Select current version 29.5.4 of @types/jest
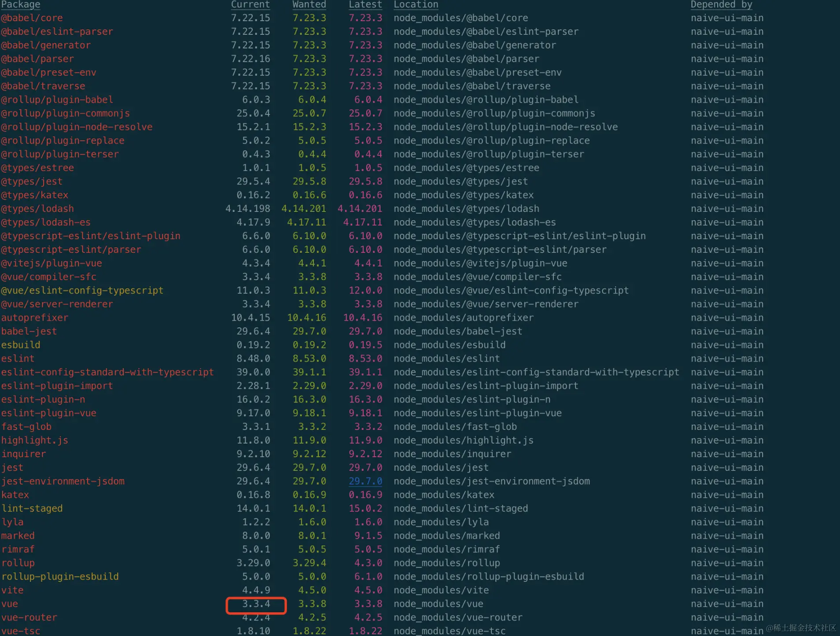The image size is (840, 636). (x=253, y=182)
